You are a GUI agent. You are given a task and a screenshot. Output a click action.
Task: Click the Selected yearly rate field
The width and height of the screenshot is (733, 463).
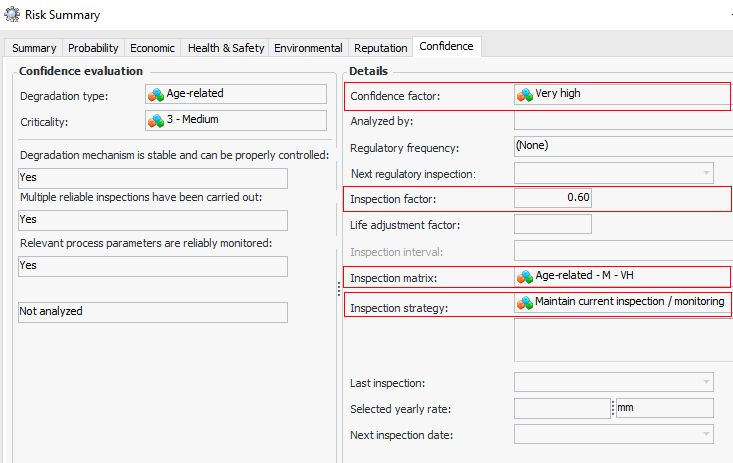click(x=561, y=408)
